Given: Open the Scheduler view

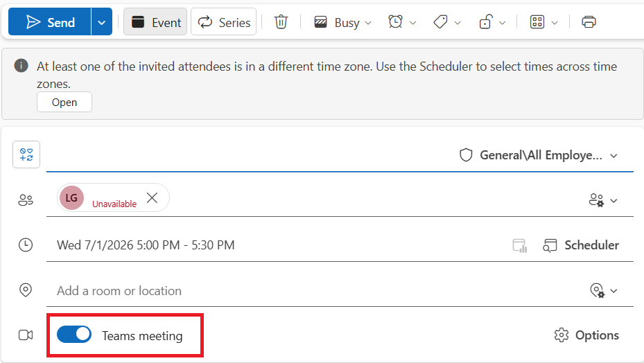Looking at the screenshot, I should point(581,245).
